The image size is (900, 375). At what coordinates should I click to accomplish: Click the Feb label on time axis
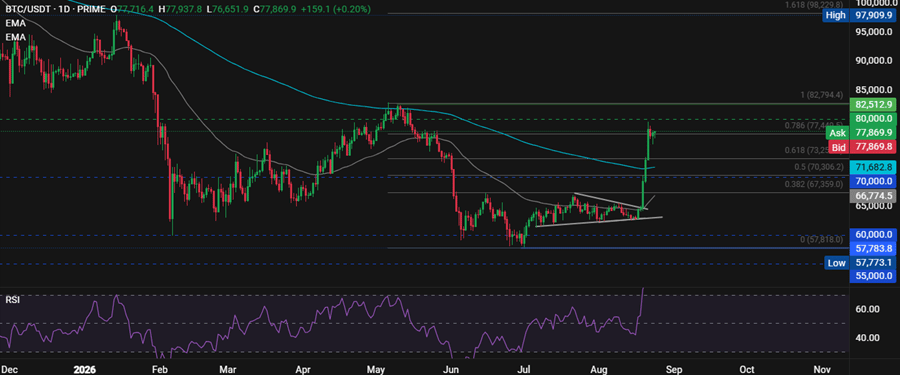[159, 369]
